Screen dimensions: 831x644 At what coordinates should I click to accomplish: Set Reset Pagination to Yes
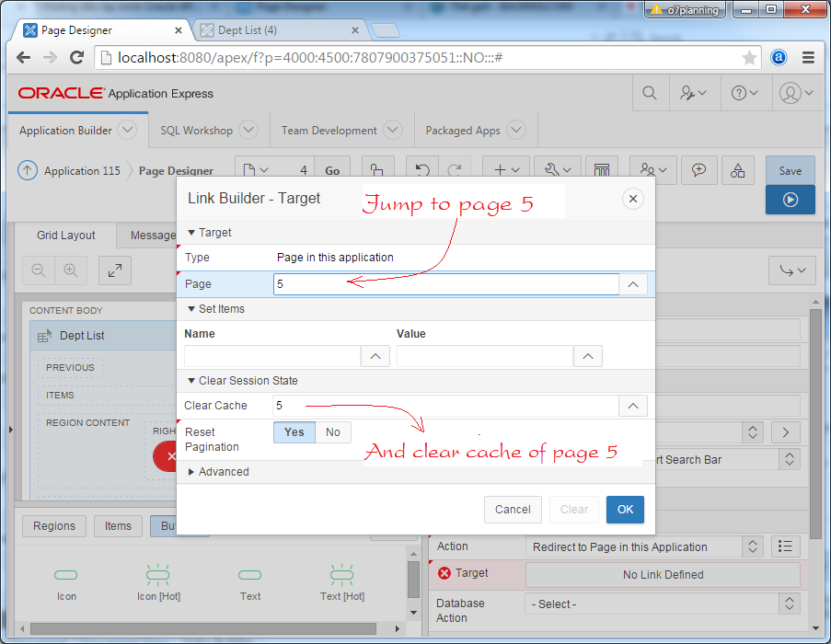coord(294,432)
